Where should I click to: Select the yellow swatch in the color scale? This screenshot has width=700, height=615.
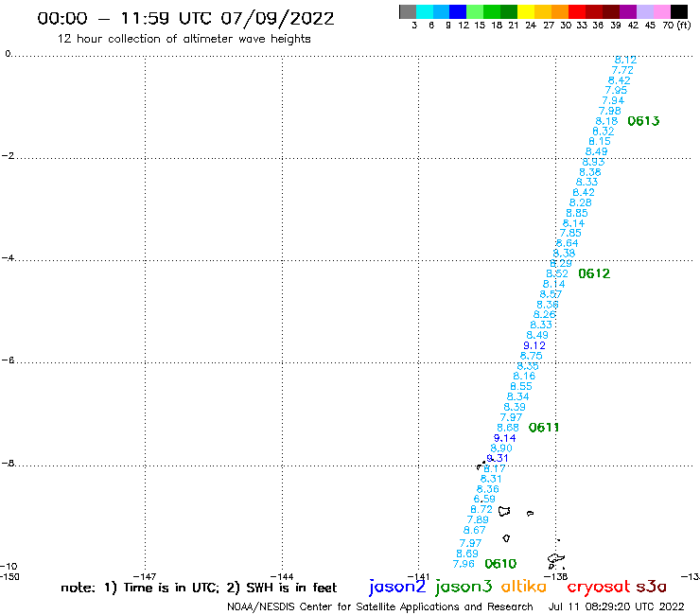coord(526,11)
